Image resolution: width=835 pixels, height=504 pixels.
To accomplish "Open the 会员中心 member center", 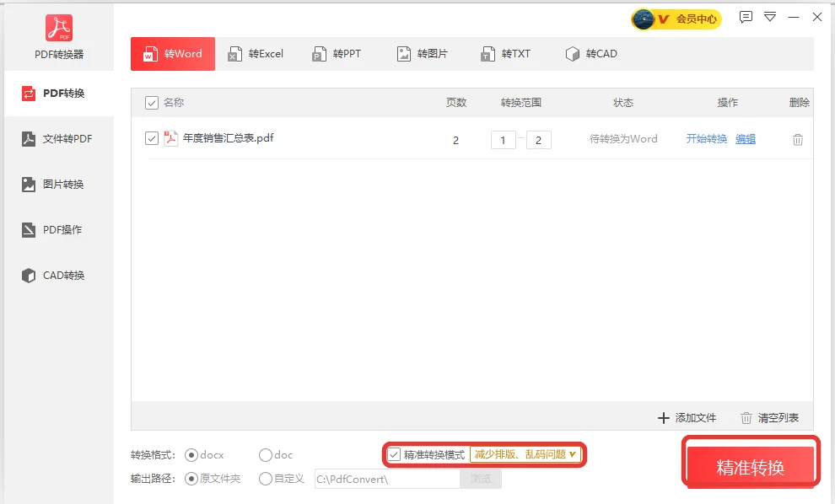I will click(x=676, y=19).
